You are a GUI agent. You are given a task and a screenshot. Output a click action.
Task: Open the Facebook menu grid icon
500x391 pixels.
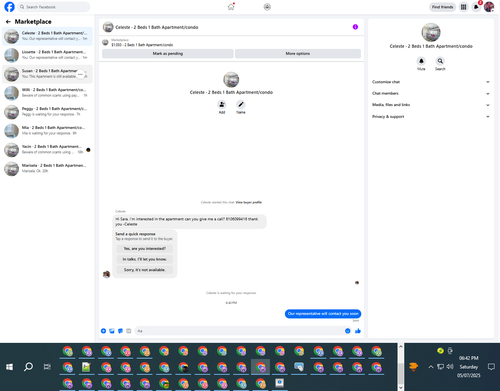[463, 7]
